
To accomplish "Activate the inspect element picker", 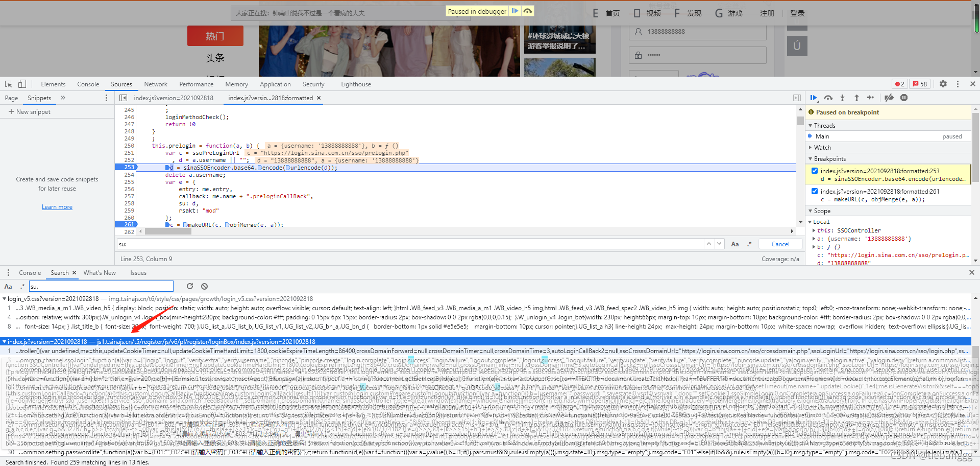I will pos(9,84).
